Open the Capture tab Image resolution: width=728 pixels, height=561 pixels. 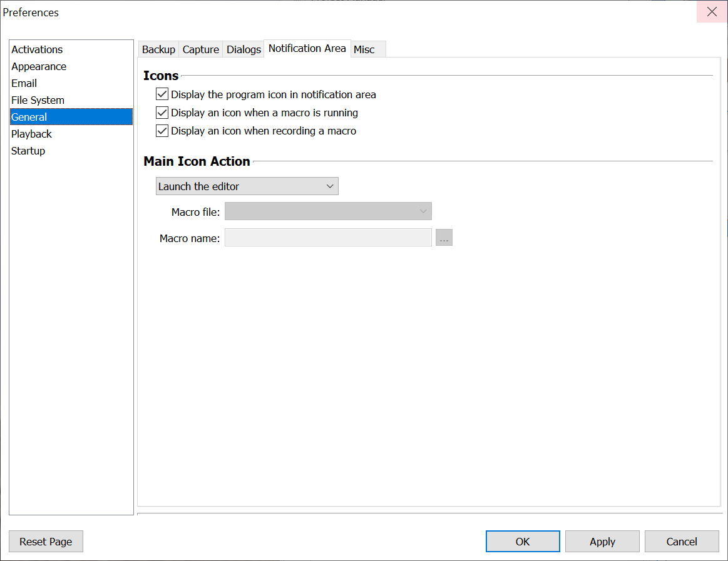tap(200, 49)
